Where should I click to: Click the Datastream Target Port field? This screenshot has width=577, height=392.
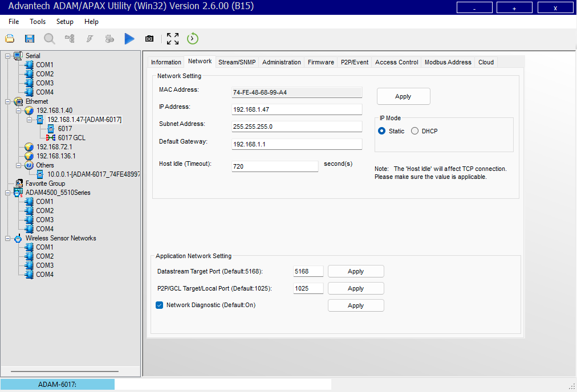pyautogui.click(x=308, y=271)
